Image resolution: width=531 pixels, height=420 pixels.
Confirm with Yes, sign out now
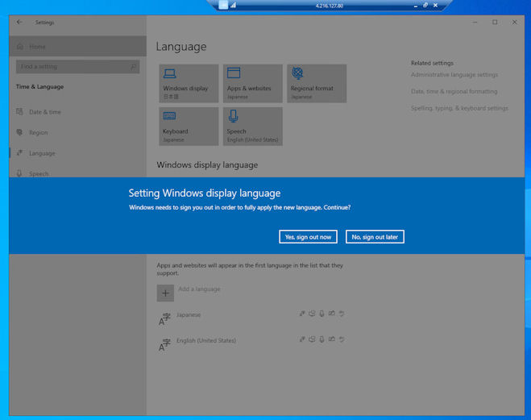click(308, 237)
